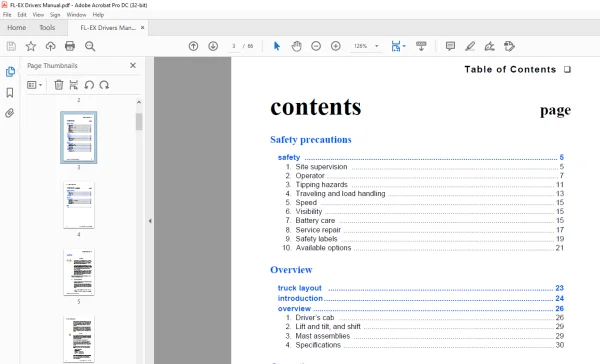
Task: Open the Sign document pen icon
Action: [x=489, y=46]
